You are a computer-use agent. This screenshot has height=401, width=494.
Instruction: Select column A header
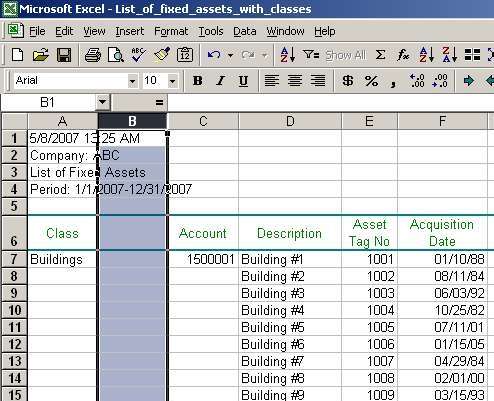pyautogui.click(x=63, y=121)
